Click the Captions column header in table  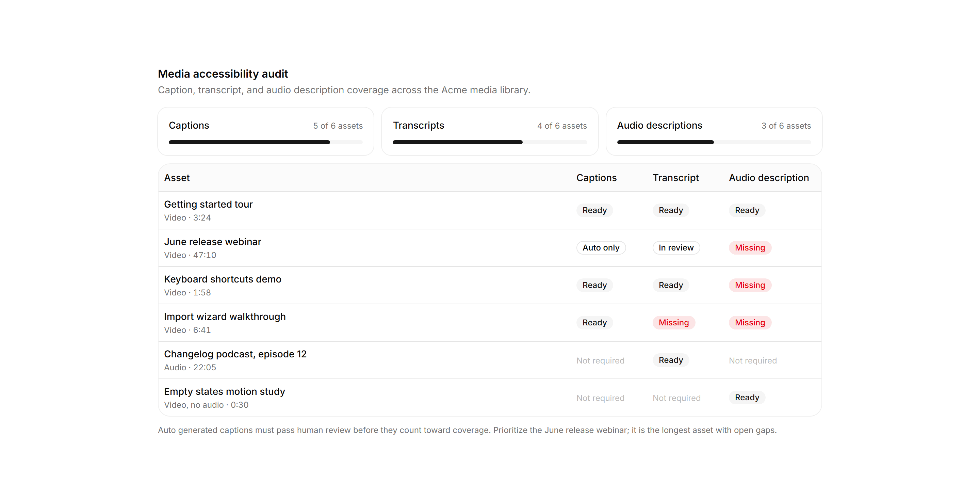(x=596, y=178)
